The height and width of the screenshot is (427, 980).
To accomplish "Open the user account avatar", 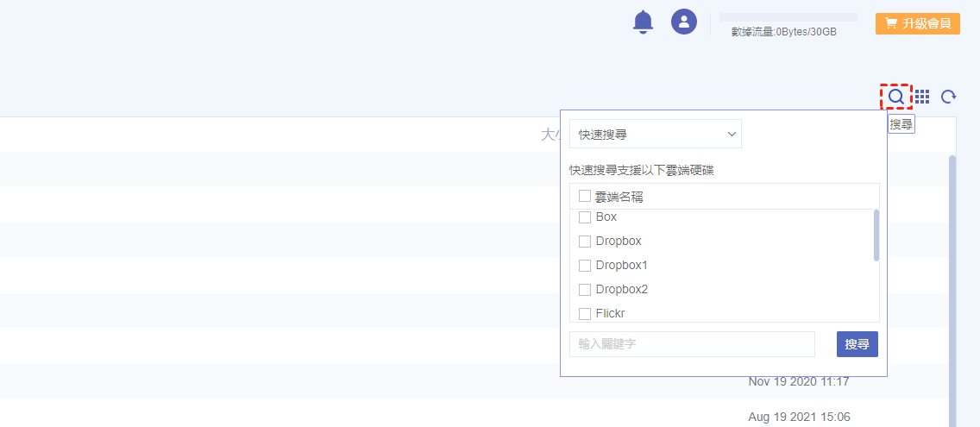I will tap(684, 22).
